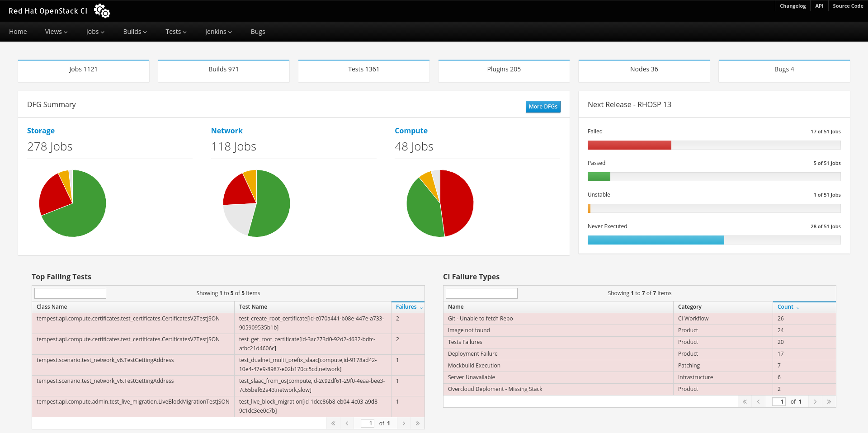Click the Compute pie chart
868x433 pixels.
coord(440,203)
